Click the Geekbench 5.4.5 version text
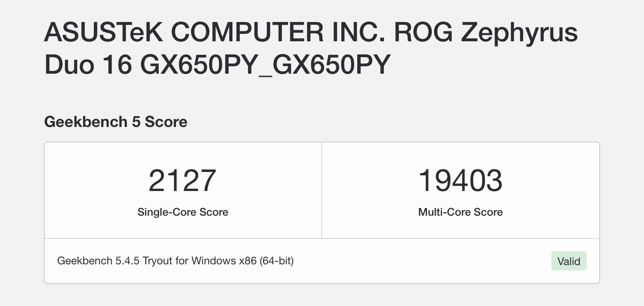Image resolution: width=644 pixels, height=306 pixels. pos(98,261)
